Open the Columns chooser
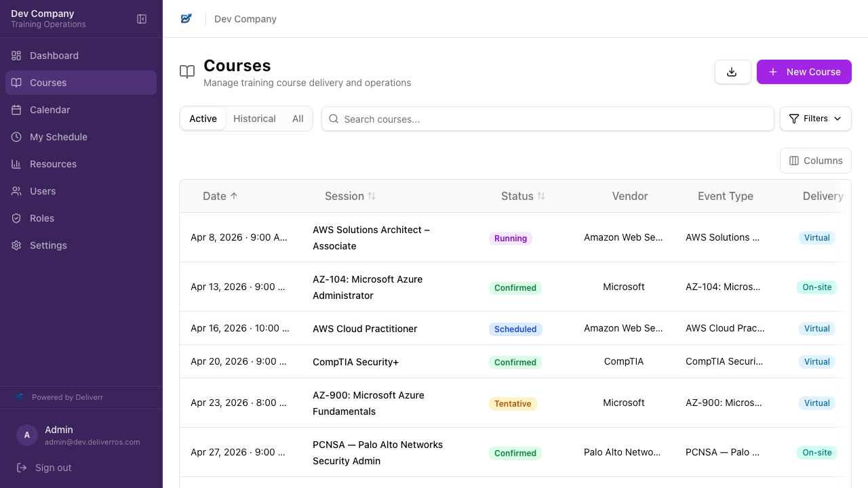 click(x=816, y=161)
